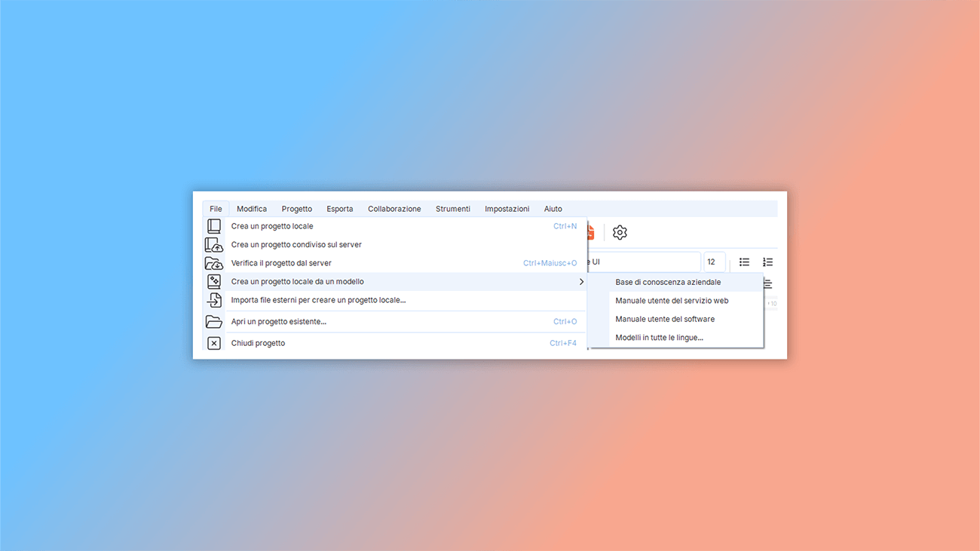The height and width of the screenshot is (551, 980).
Task: Click the font size field showing 12
Action: click(713, 262)
